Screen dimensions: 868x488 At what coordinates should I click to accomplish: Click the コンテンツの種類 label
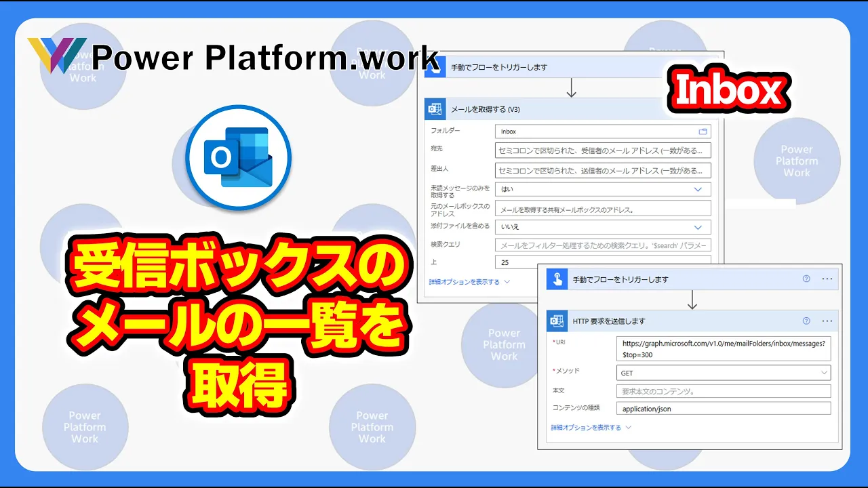(576, 407)
